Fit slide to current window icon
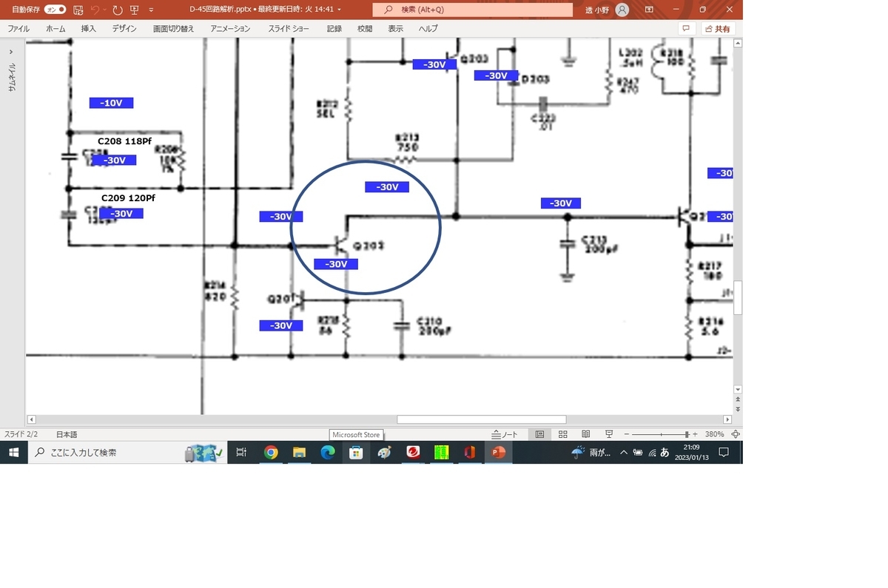 (736, 434)
